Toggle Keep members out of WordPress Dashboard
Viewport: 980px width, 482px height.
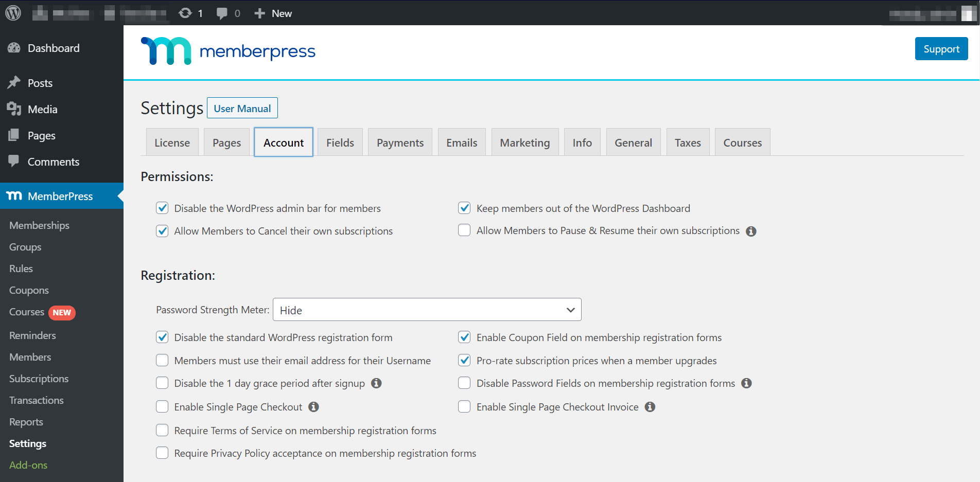464,208
